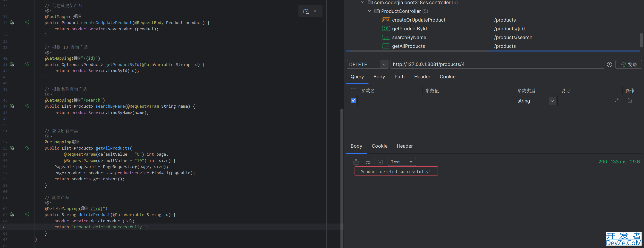
Task: Open AI inlay hint above getAllProducts mapping
Action: coord(49,136)
